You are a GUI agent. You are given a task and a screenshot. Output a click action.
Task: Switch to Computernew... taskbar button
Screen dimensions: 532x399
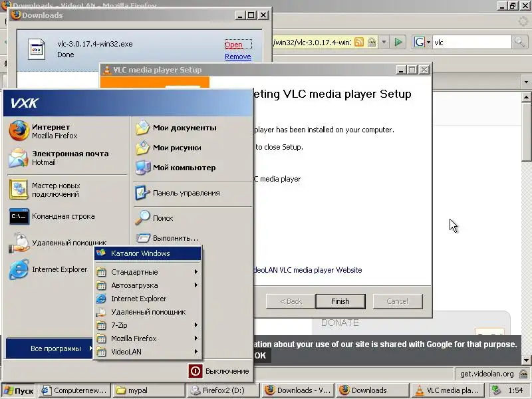click(x=74, y=390)
